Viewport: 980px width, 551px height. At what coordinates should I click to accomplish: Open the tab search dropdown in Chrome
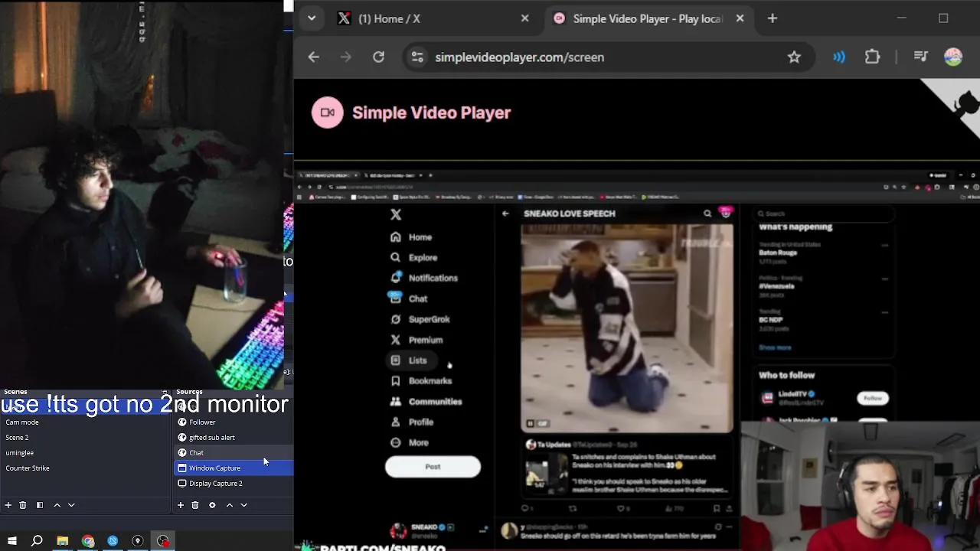pyautogui.click(x=312, y=18)
